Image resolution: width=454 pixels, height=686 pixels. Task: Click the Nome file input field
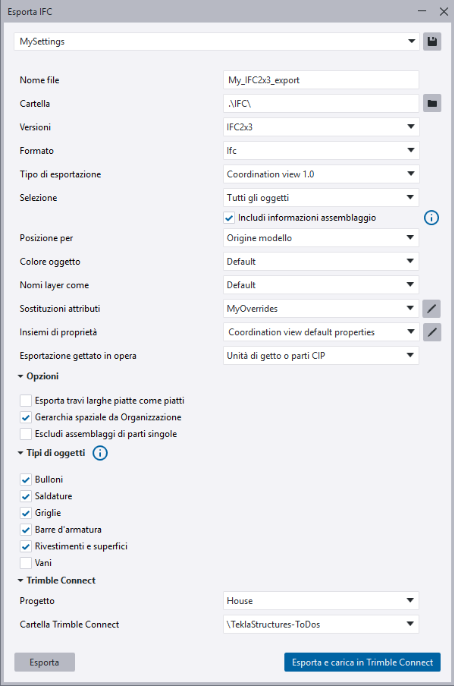pos(321,80)
